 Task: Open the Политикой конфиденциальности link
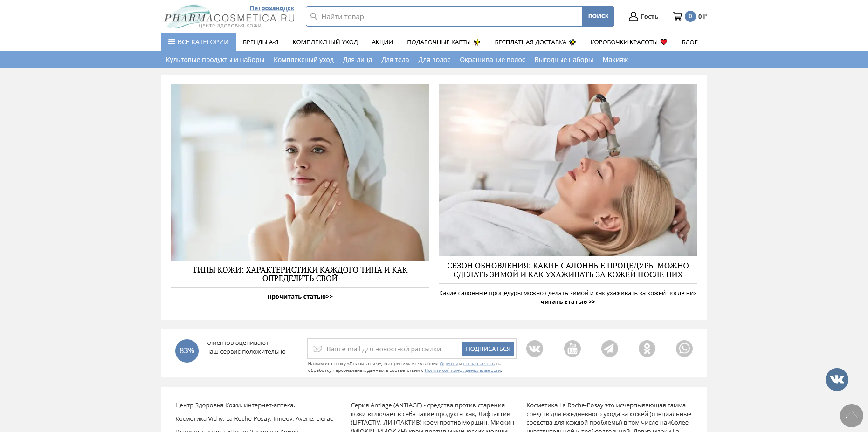pos(462,370)
